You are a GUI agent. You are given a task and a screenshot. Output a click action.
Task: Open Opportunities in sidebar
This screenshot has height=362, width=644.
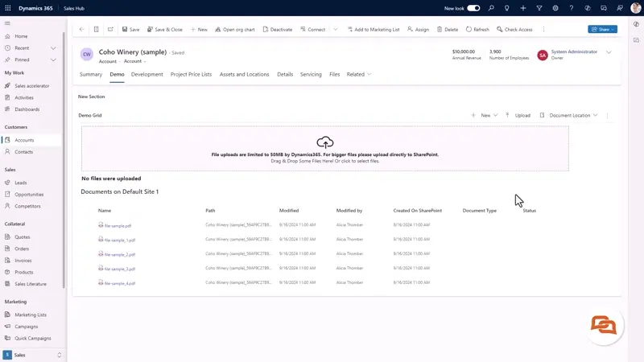29,195
